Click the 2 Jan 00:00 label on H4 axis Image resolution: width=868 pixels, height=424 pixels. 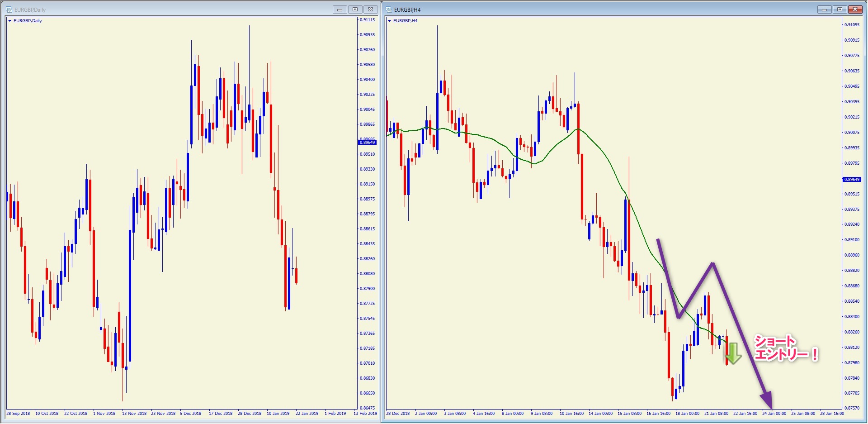pyautogui.click(x=426, y=414)
